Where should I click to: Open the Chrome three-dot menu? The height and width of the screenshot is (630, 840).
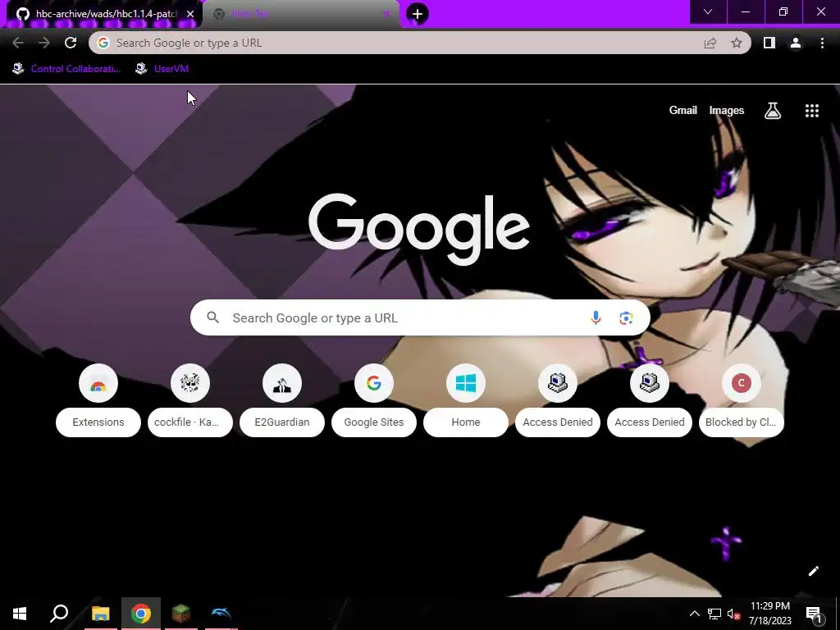(x=822, y=43)
